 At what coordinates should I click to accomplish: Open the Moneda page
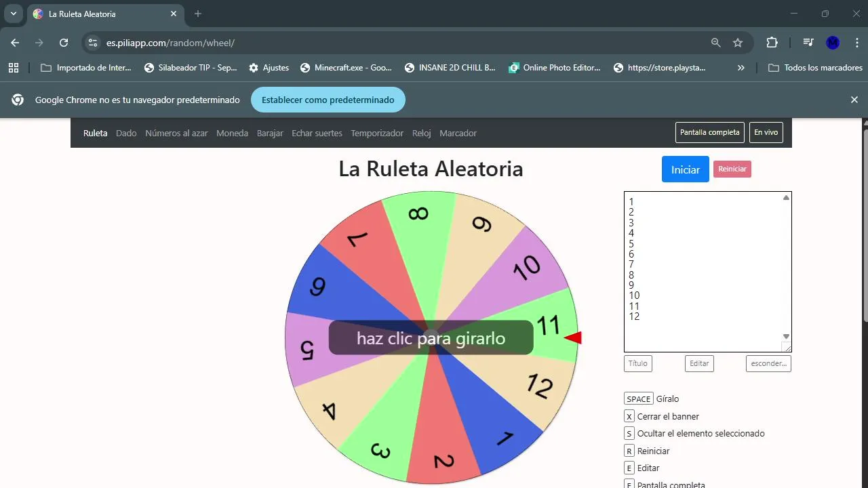coord(232,133)
